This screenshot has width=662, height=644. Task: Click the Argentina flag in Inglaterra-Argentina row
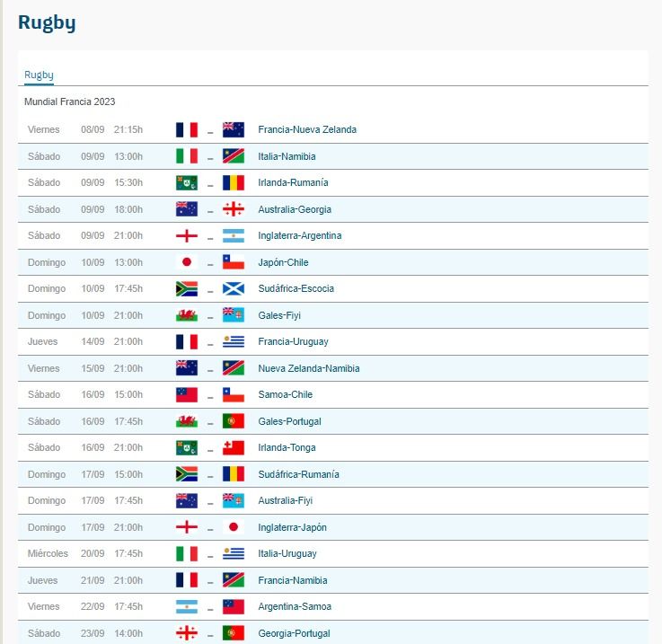click(x=234, y=235)
